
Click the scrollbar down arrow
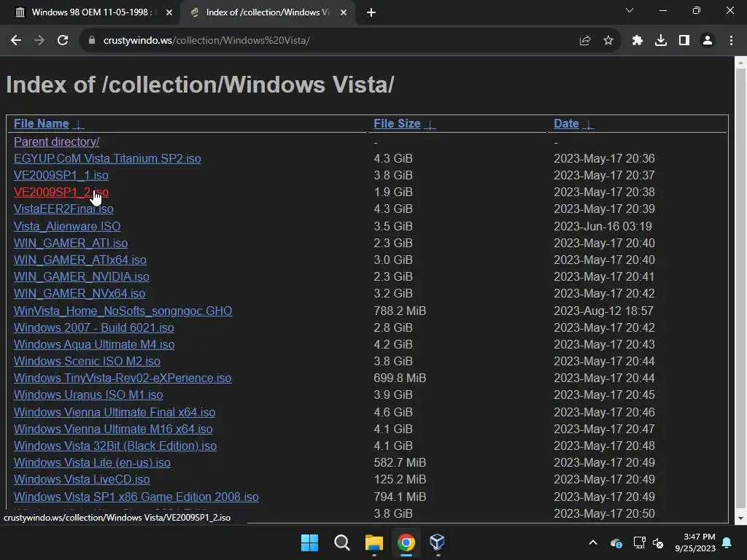click(x=740, y=518)
